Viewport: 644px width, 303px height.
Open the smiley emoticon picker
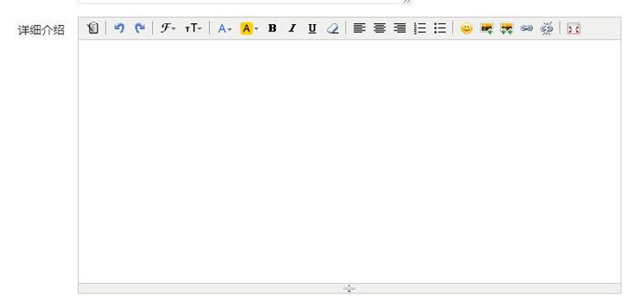(x=466, y=28)
